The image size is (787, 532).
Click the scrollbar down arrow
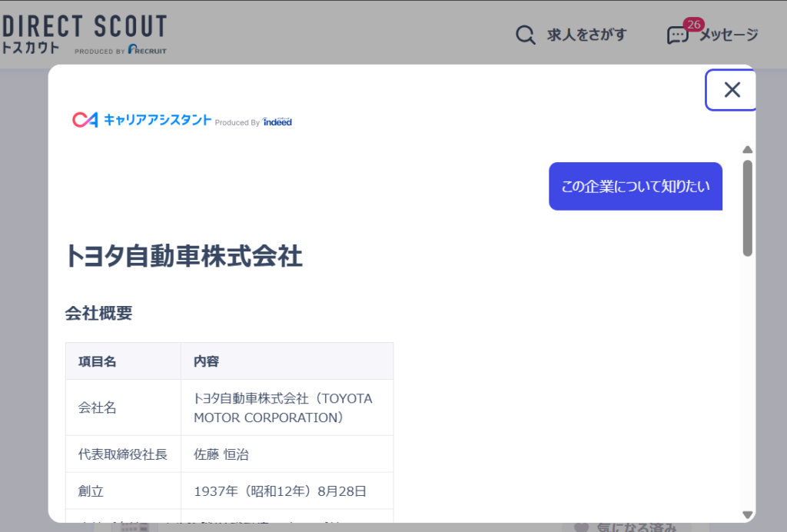747,514
